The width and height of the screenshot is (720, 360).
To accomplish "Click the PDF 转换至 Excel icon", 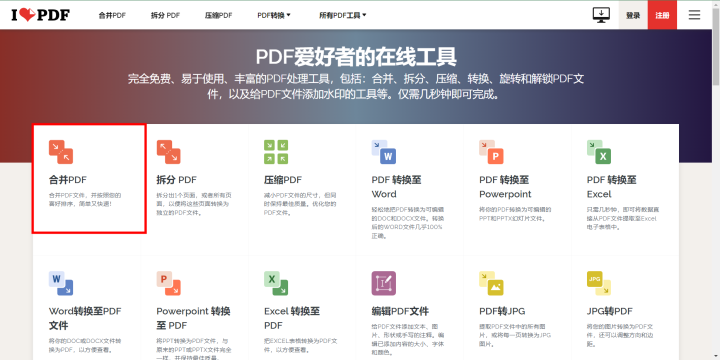I will [x=599, y=152].
